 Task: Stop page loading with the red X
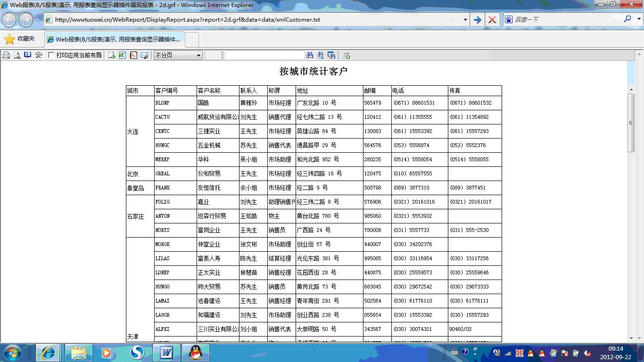492,20
